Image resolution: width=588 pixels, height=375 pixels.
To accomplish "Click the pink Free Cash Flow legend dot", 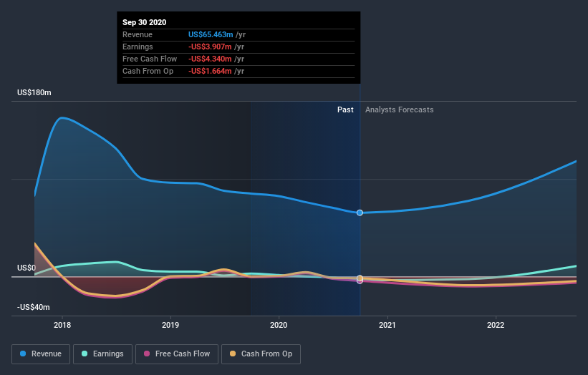I will tap(147, 354).
